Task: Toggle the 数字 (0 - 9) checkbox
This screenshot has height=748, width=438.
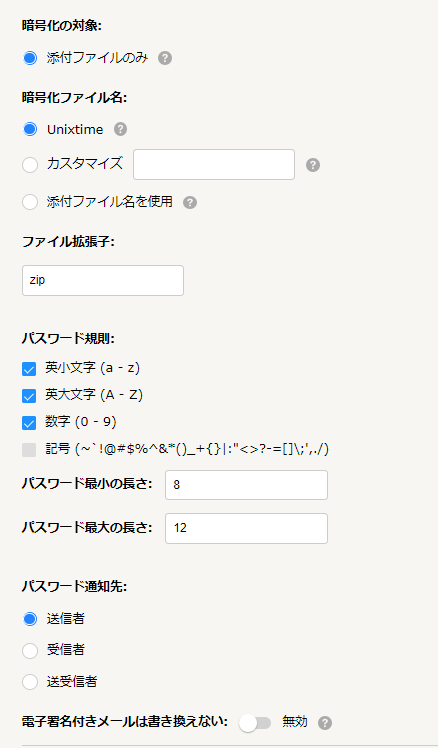Action: click(29, 423)
